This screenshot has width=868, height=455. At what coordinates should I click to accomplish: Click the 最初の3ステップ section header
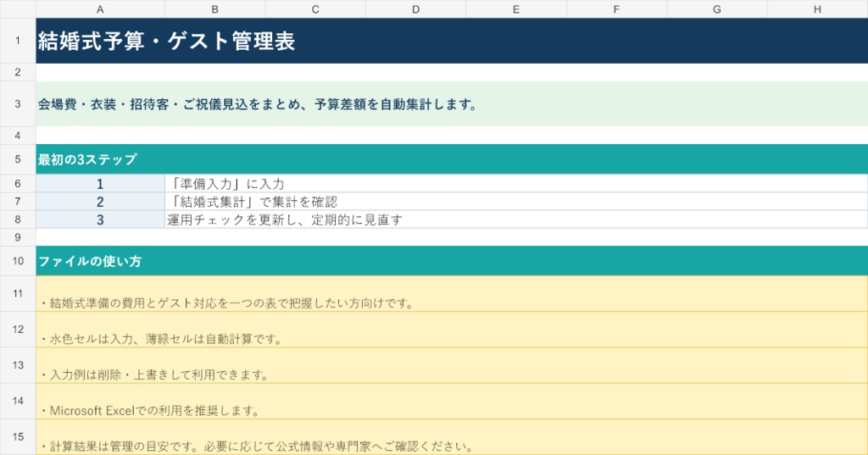pyautogui.click(x=452, y=159)
